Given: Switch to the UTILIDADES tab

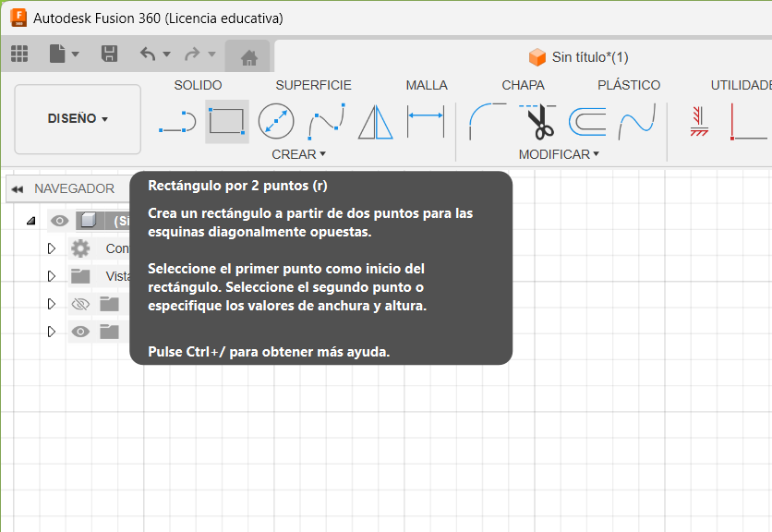Looking at the screenshot, I should (x=741, y=85).
